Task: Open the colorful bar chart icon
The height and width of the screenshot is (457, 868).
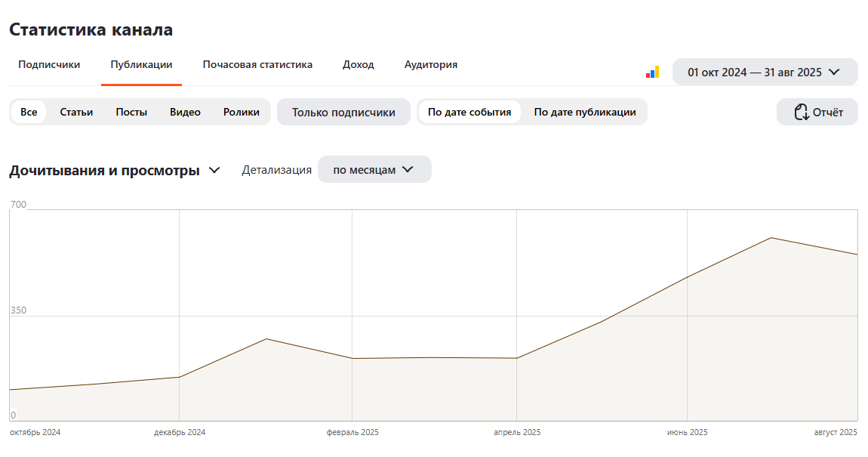Action: click(652, 73)
